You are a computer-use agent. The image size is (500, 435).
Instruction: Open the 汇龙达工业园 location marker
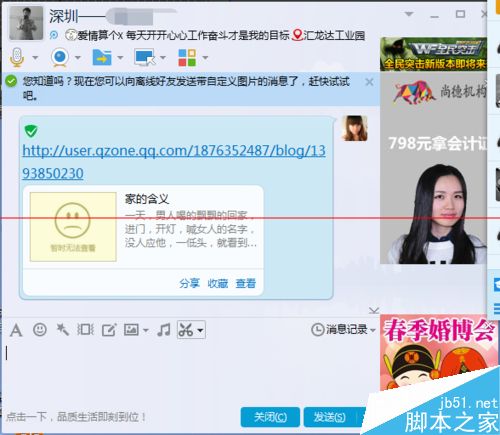click(329, 35)
